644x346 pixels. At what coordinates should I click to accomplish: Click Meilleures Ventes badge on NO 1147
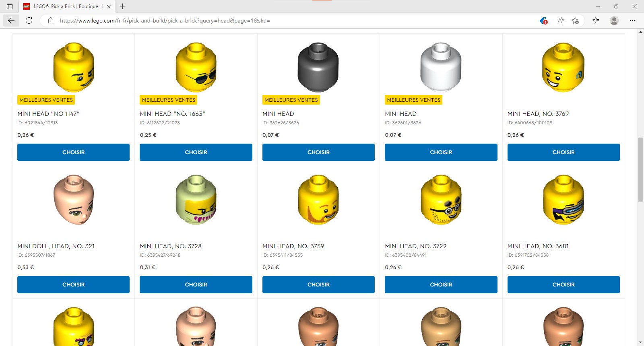pos(46,100)
